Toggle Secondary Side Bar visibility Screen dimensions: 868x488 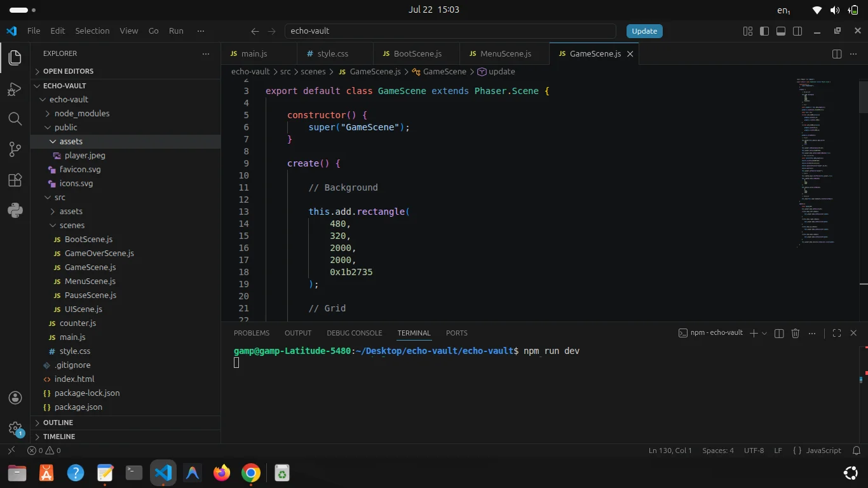pyautogui.click(x=797, y=31)
